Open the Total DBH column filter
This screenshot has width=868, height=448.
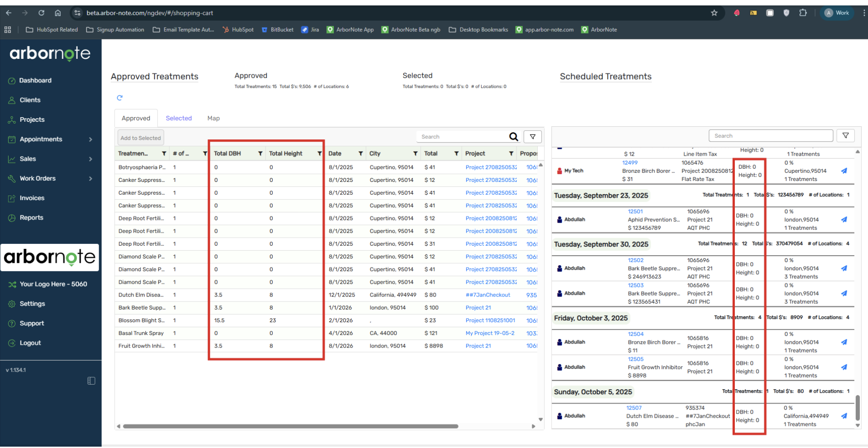tap(260, 154)
